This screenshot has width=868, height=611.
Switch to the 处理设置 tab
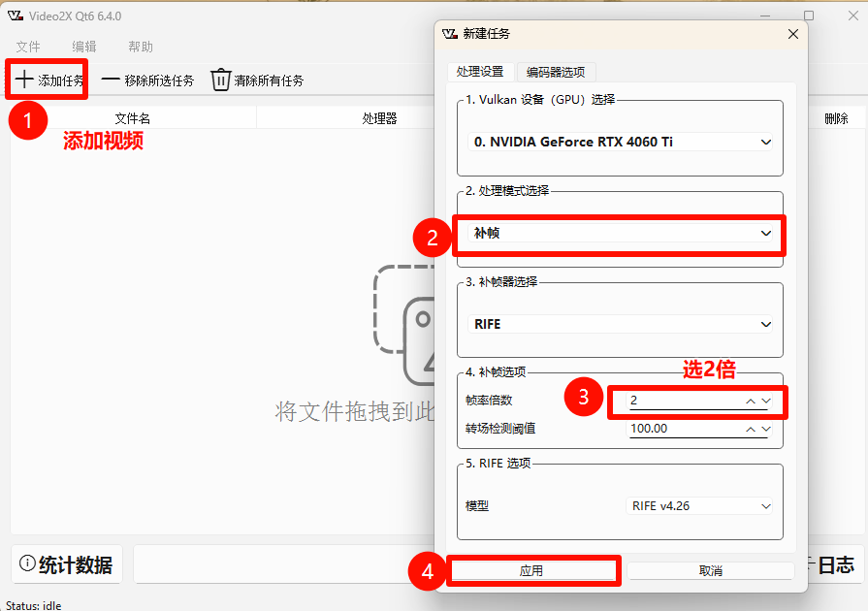click(x=480, y=72)
